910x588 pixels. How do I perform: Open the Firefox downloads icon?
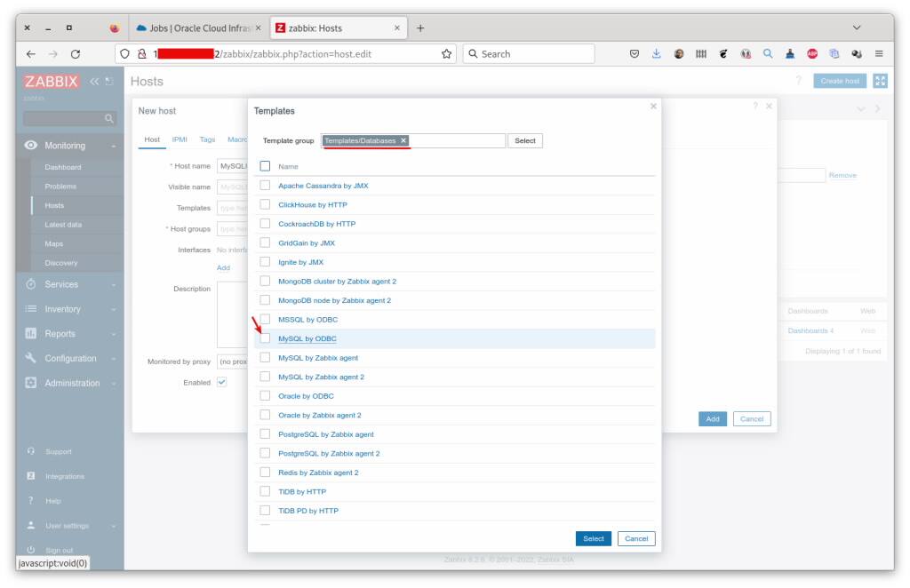click(x=657, y=54)
